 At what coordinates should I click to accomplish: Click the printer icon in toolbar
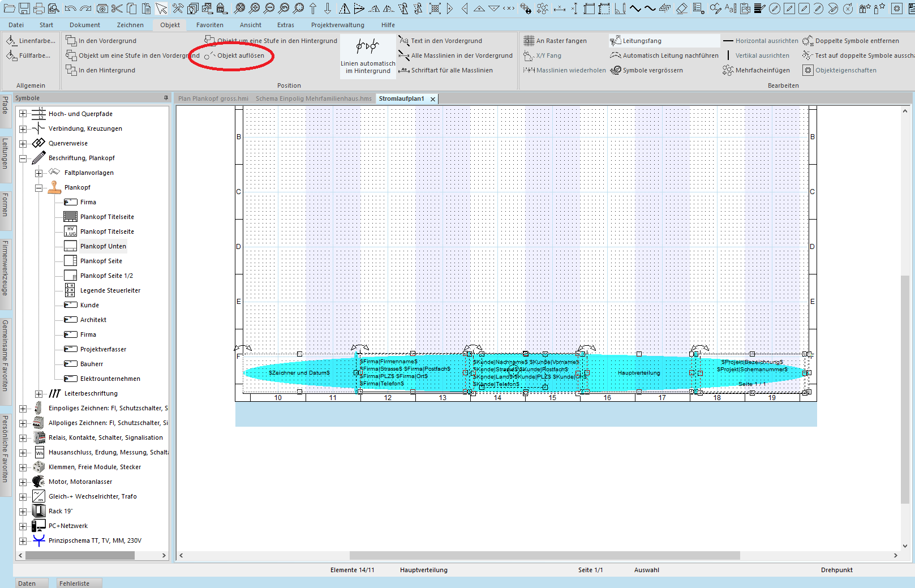39,8
